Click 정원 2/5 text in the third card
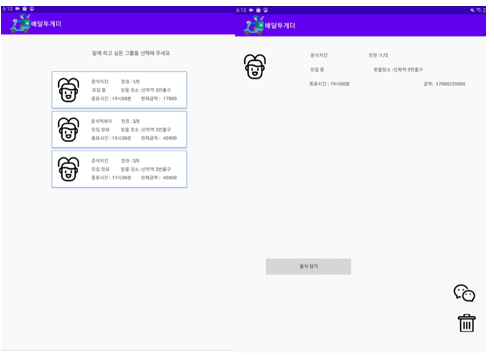This screenshot has width=494, height=364. coord(130,161)
